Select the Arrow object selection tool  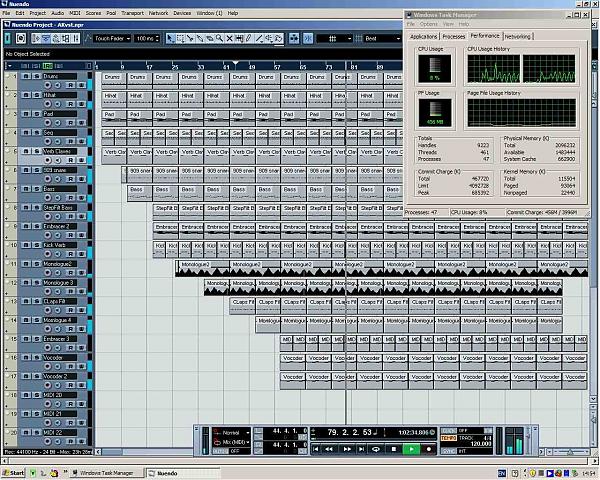click(x=171, y=38)
